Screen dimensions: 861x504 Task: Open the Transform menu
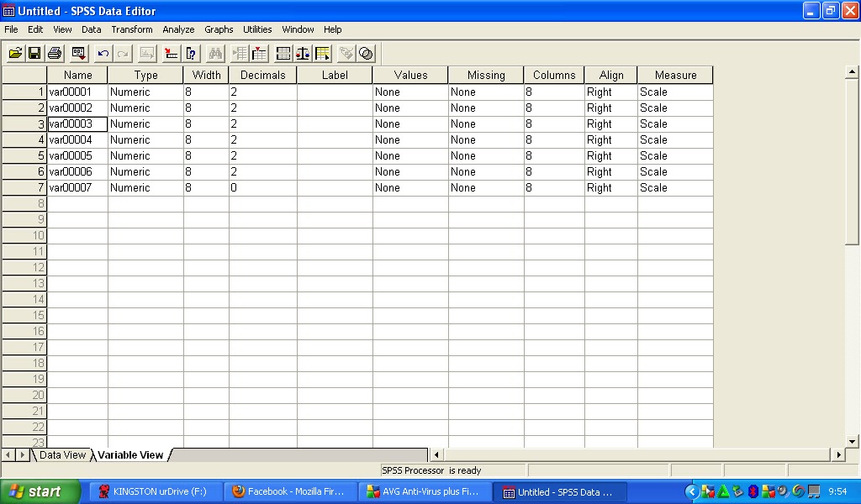[132, 29]
